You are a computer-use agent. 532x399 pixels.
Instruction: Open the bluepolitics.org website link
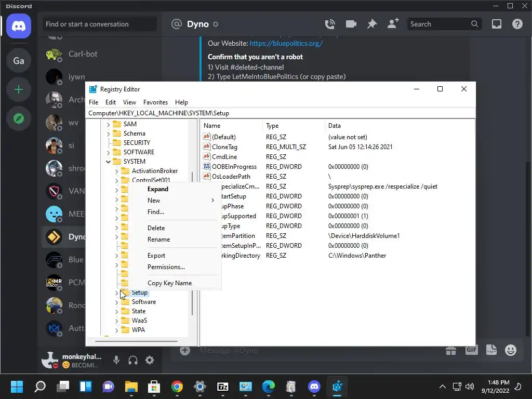(x=286, y=44)
